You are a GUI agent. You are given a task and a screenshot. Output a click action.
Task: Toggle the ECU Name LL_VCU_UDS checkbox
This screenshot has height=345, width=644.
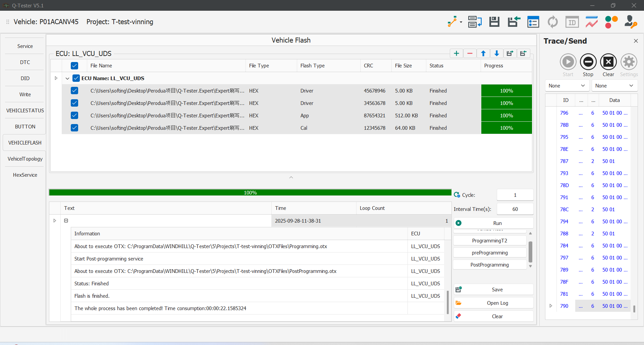76,78
